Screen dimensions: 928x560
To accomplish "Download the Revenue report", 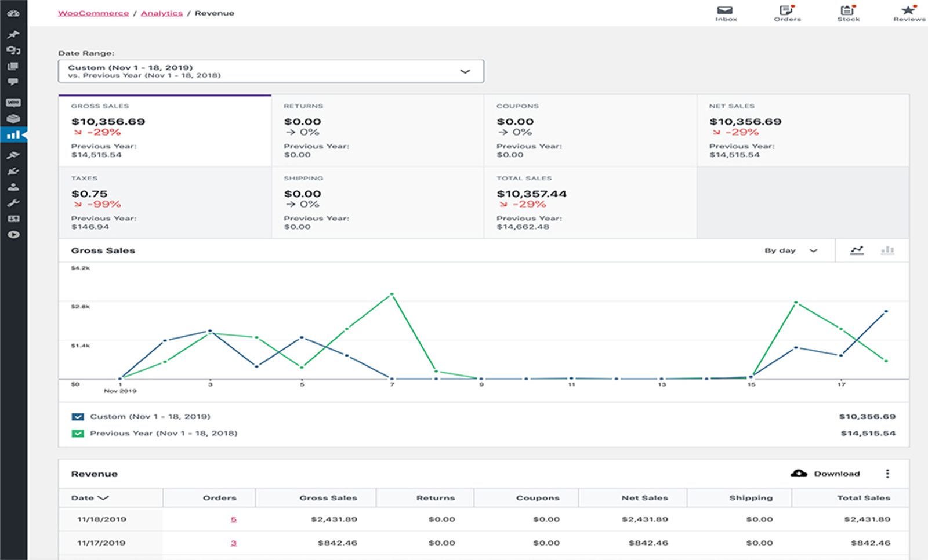I will pyautogui.click(x=825, y=474).
